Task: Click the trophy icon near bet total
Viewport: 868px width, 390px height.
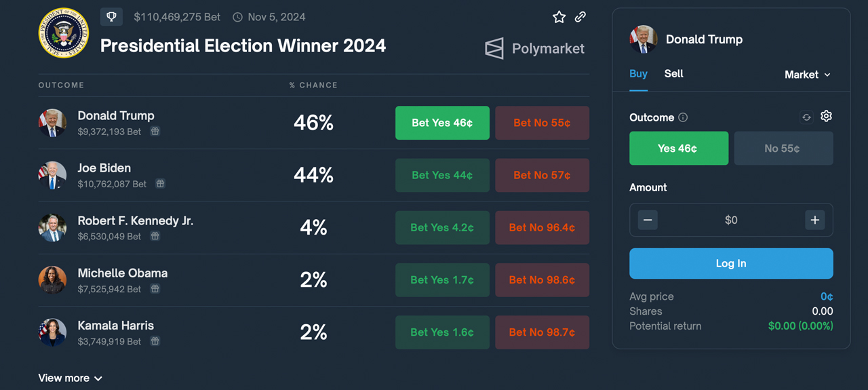Action: pyautogui.click(x=111, y=16)
